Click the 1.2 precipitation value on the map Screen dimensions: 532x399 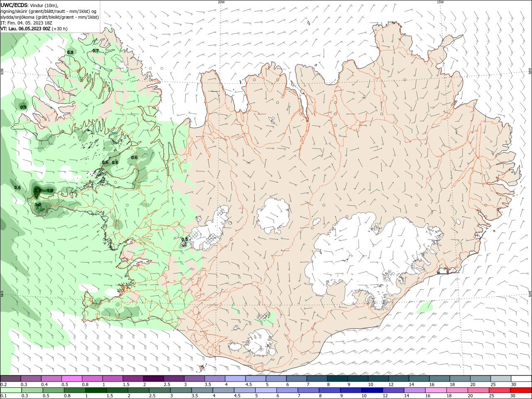pyautogui.click(x=38, y=204)
